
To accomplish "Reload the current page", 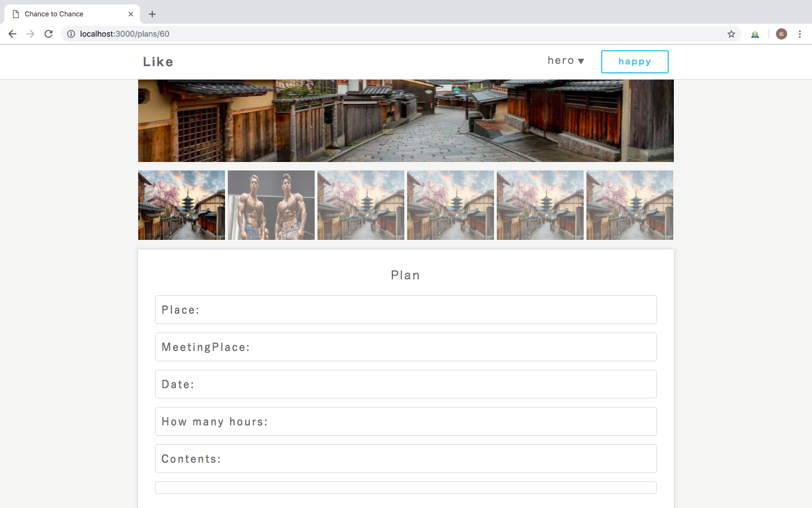I will (x=48, y=34).
